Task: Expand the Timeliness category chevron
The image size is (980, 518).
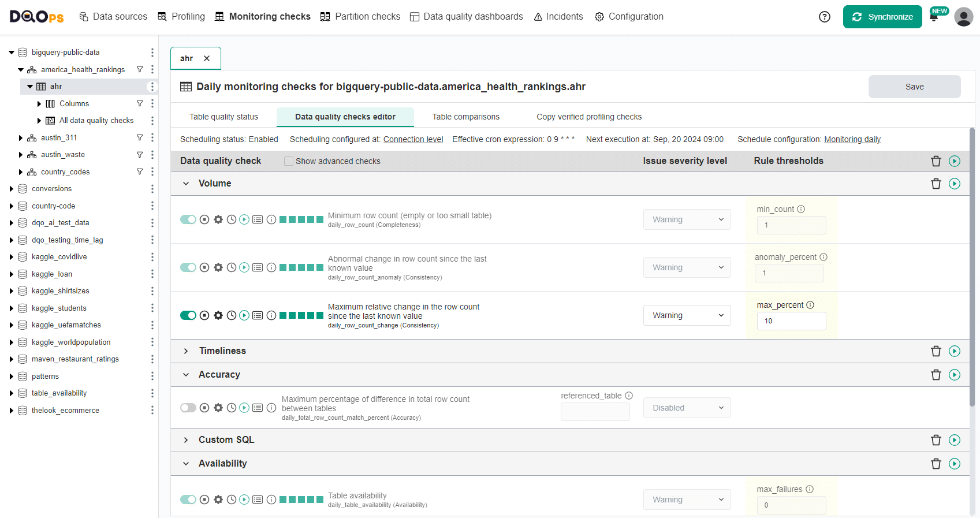Action: (186, 351)
